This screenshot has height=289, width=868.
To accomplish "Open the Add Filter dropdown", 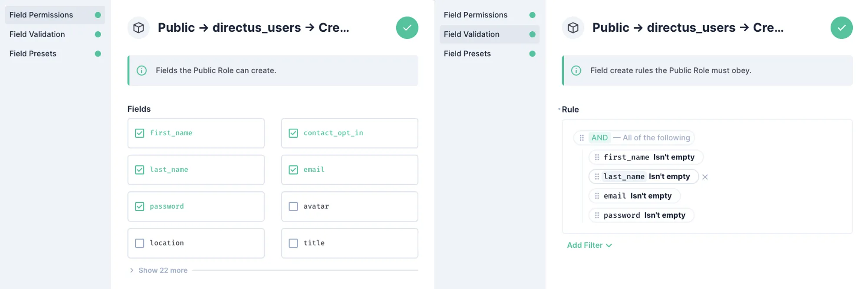I will pyautogui.click(x=589, y=245).
